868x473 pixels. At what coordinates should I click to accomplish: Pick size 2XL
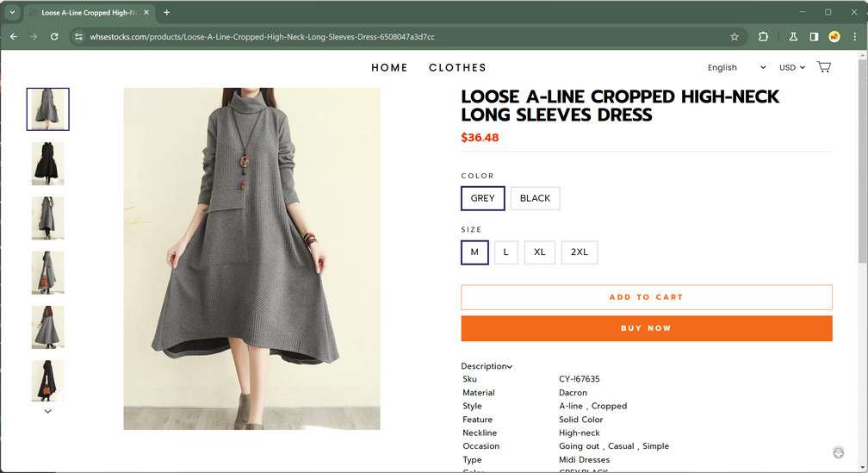click(579, 252)
